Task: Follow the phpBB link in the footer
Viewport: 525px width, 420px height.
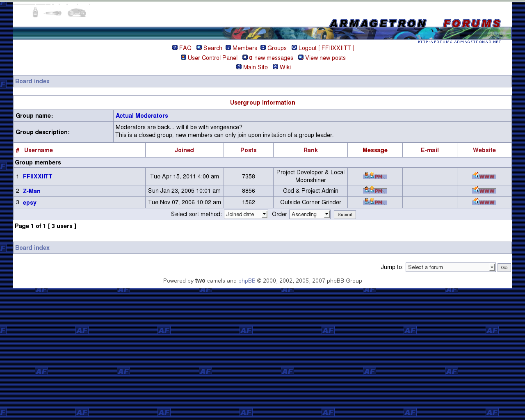Action: click(247, 281)
